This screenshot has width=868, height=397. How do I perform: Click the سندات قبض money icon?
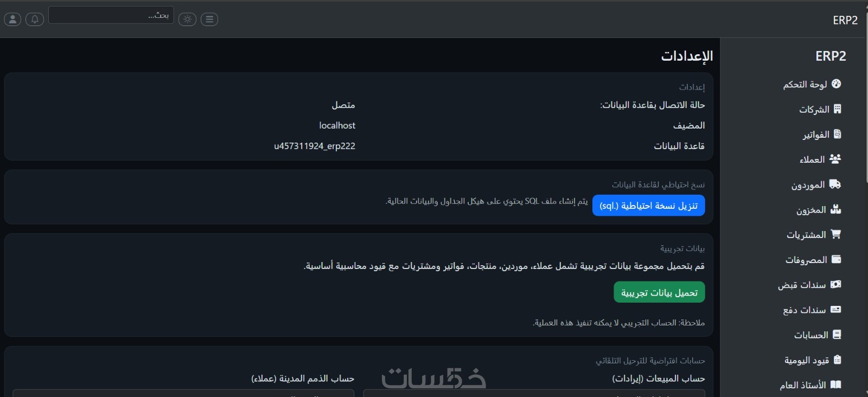[x=836, y=285]
